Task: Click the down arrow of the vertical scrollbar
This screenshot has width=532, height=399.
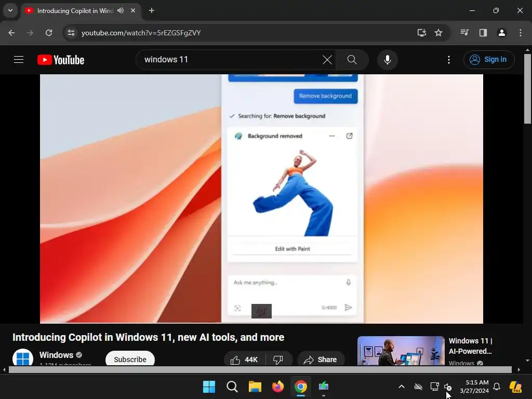Action: 527,361
